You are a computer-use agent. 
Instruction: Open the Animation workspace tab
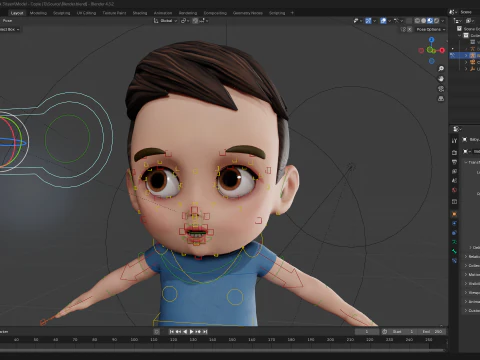tap(163, 13)
